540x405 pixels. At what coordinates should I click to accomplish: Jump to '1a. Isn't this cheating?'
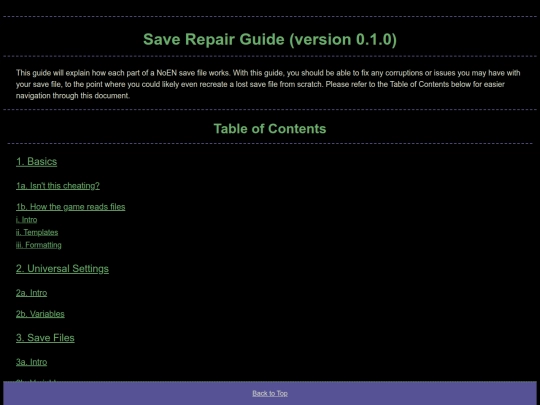point(58,186)
